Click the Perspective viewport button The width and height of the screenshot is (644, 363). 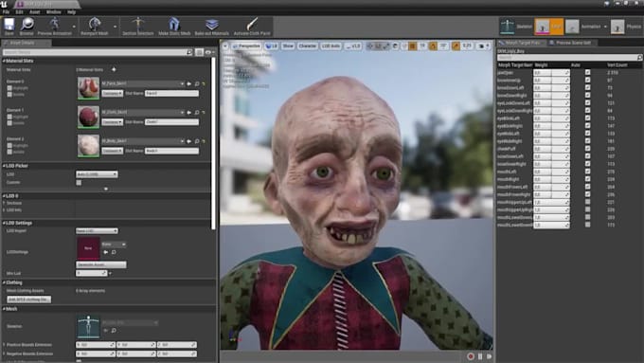tap(246, 46)
